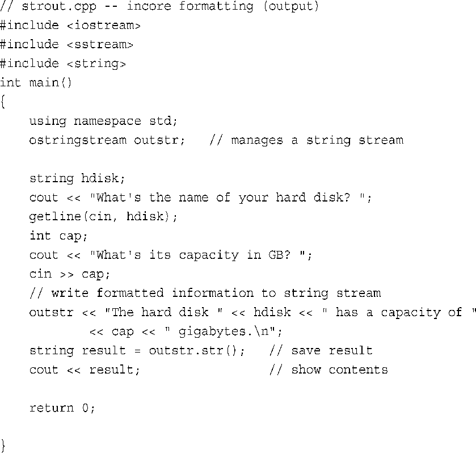Click the write formatted information comment
The width and height of the screenshot is (476, 453).
pos(205,293)
